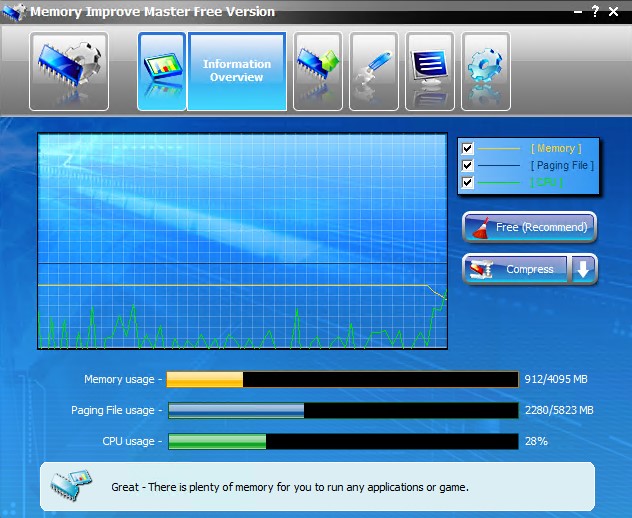The height and width of the screenshot is (518, 632).
Task: Minimize the Memory Improve Master window
Action: pos(578,12)
